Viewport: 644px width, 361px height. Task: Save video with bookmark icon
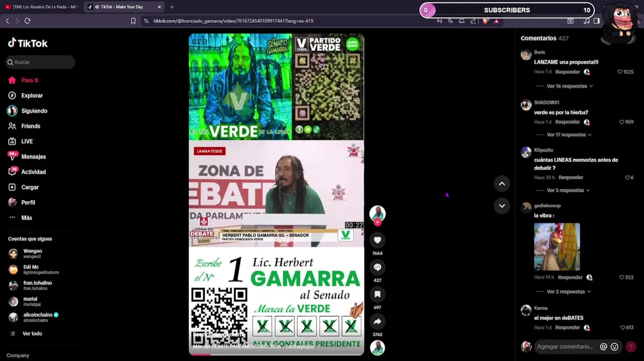coord(377,294)
